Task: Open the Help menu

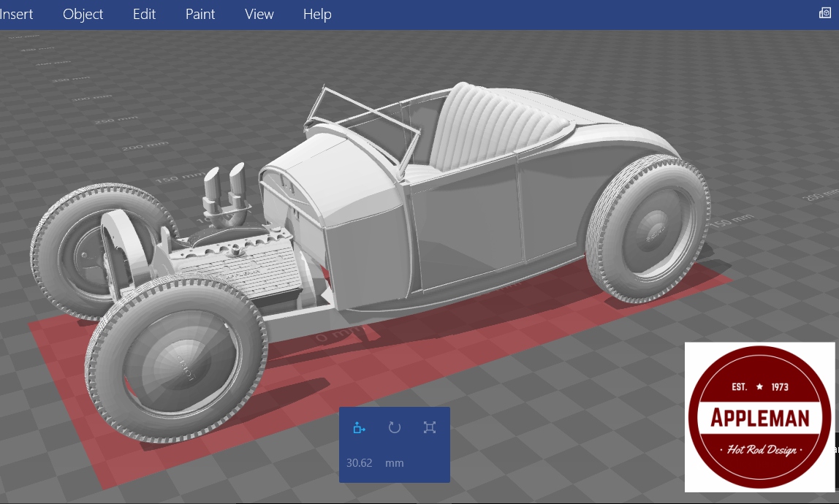Action: click(317, 15)
